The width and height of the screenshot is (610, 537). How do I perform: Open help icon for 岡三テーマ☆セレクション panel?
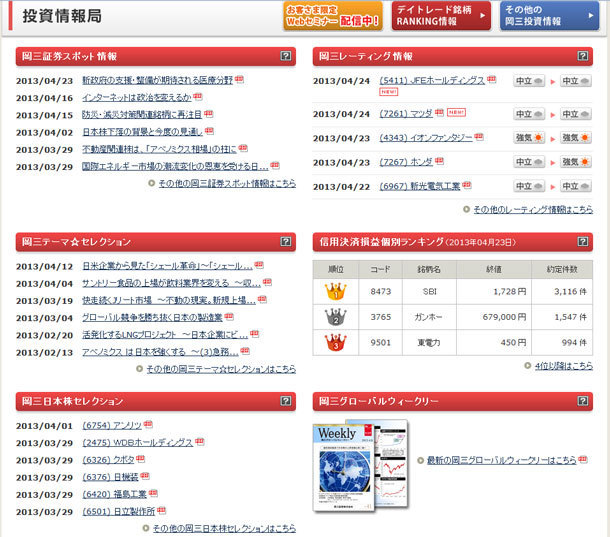[286, 241]
